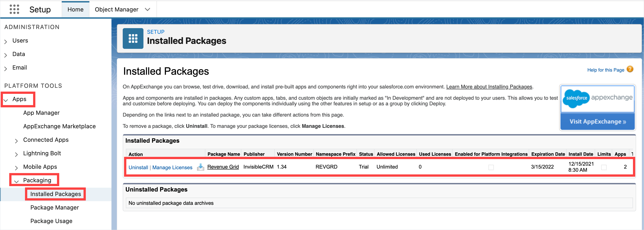This screenshot has width=644, height=230.
Task: Select Installed Packages in the sidebar
Action: pyautogui.click(x=55, y=194)
